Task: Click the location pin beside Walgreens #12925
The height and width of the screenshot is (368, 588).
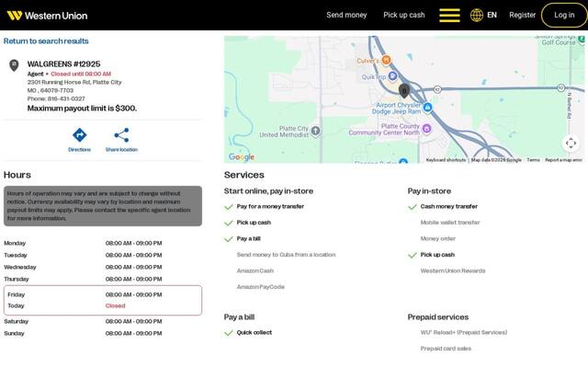Action: point(14,65)
